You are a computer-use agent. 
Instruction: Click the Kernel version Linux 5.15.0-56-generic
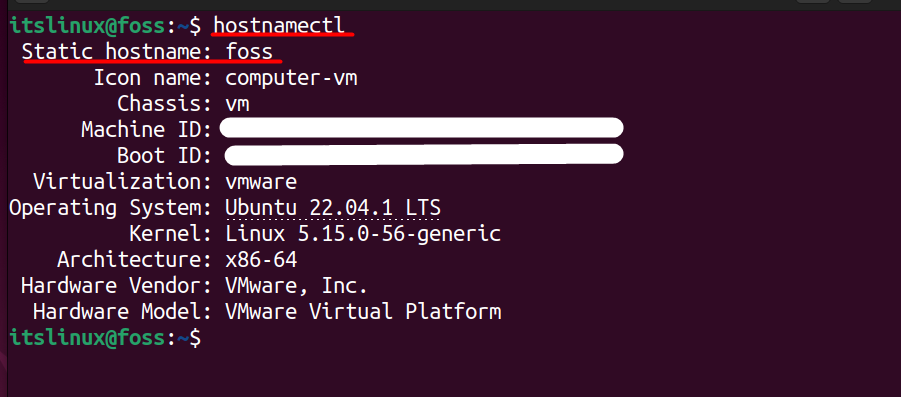point(363,234)
